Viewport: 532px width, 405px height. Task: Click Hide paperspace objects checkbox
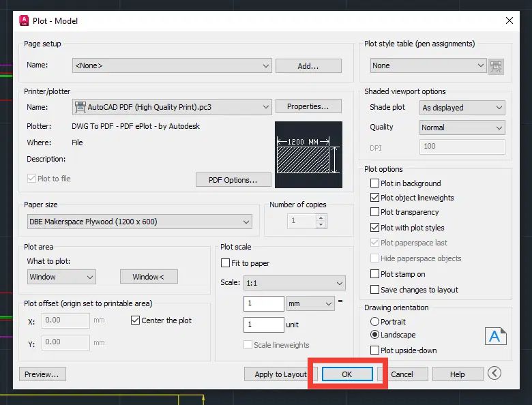pos(374,258)
